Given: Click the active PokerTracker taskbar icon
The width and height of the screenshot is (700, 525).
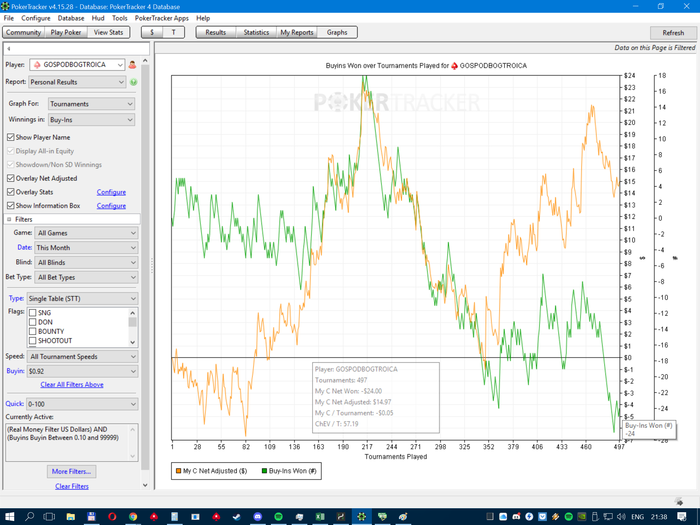Looking at the screenshot, I should point(361,517).
